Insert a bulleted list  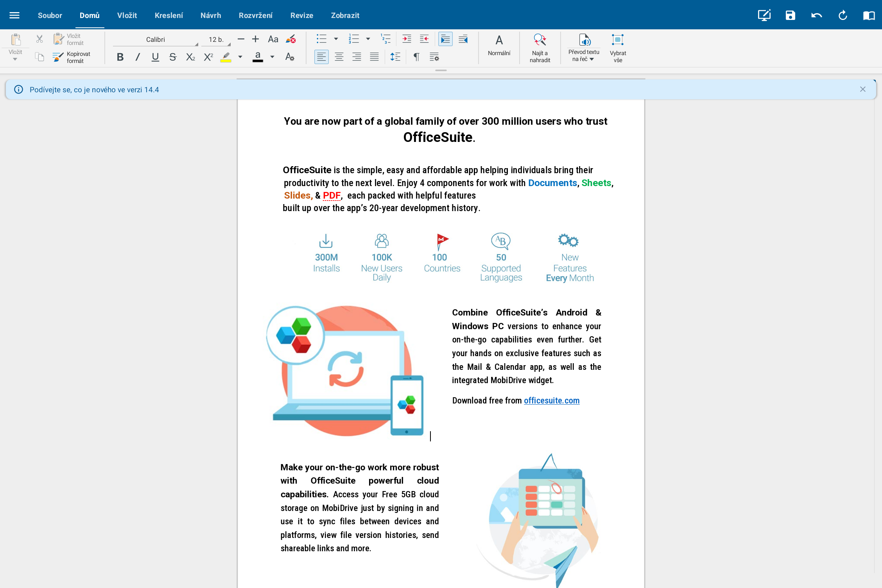321,39
